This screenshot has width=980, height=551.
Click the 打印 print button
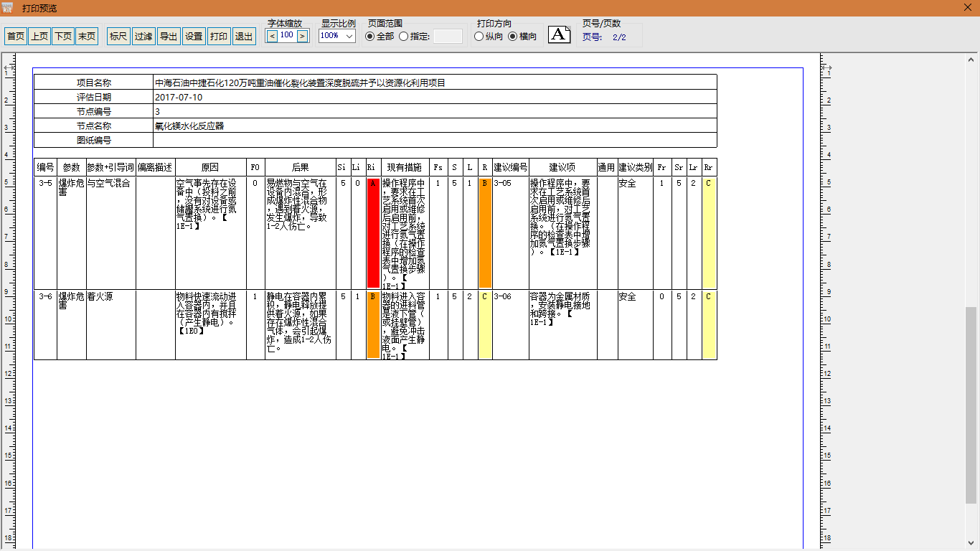click(219, 36)
